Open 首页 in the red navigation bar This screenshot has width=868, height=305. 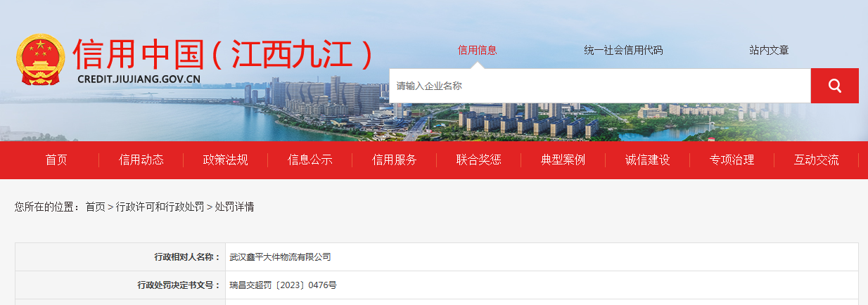click(56, 160)
